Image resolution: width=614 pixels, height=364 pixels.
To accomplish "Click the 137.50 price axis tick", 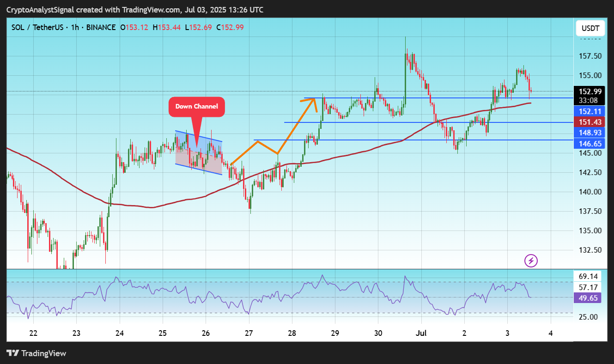I will (590, 211).
